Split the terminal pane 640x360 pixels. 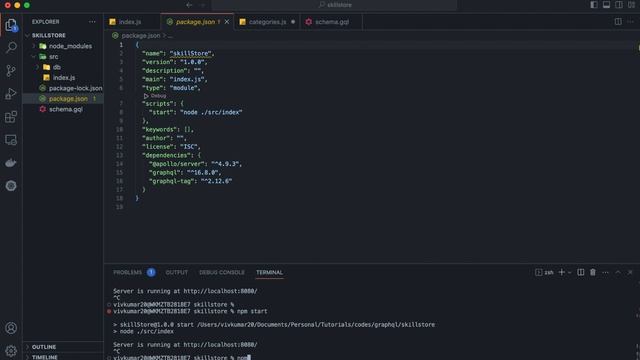click(580, 272)
